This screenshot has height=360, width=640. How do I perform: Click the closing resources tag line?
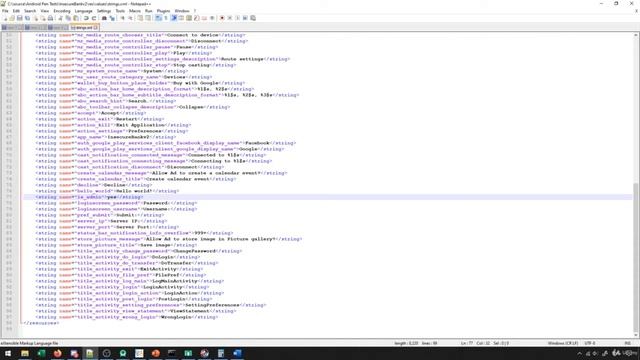coord(41,323)
